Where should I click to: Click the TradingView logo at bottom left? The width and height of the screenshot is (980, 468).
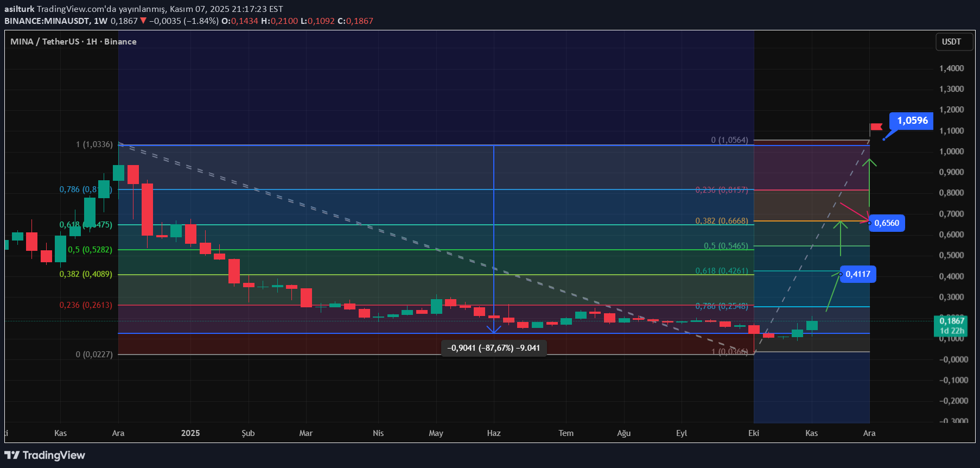tap(44, 455)
